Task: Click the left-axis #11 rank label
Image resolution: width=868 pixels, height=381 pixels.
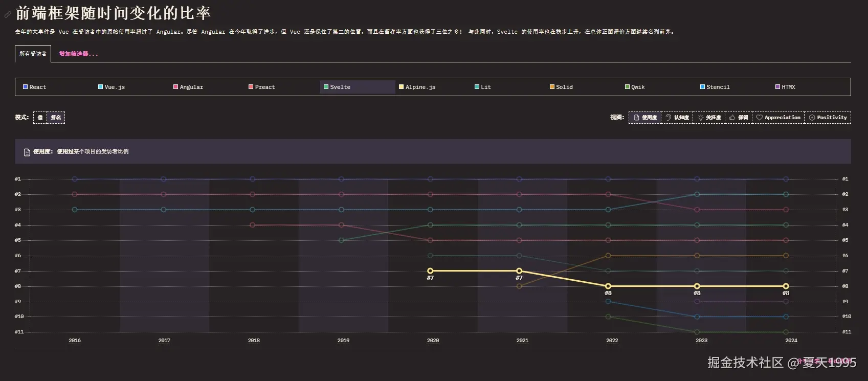Action: pos(19,332)
